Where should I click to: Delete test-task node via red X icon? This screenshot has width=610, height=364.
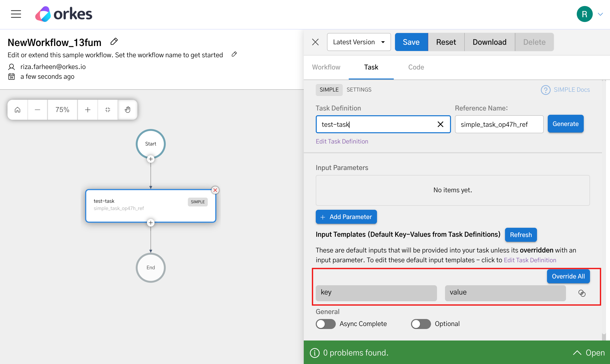(x=215, y=190)
